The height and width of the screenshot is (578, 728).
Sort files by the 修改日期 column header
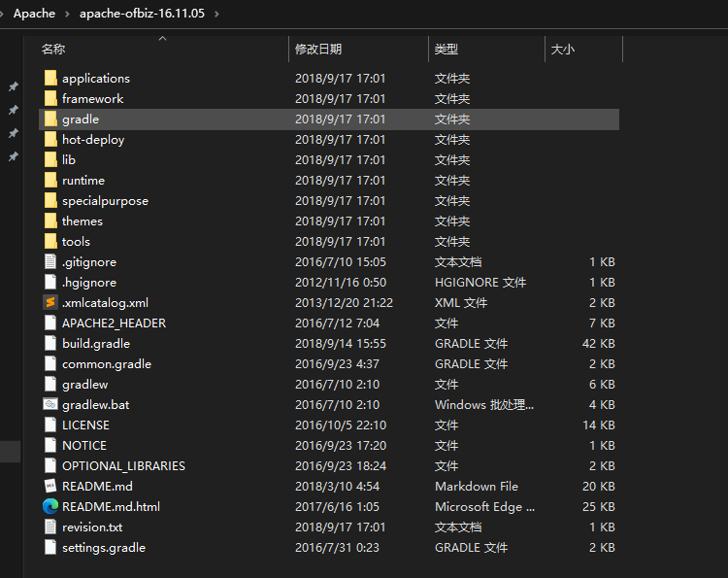[x=318, y=50]
